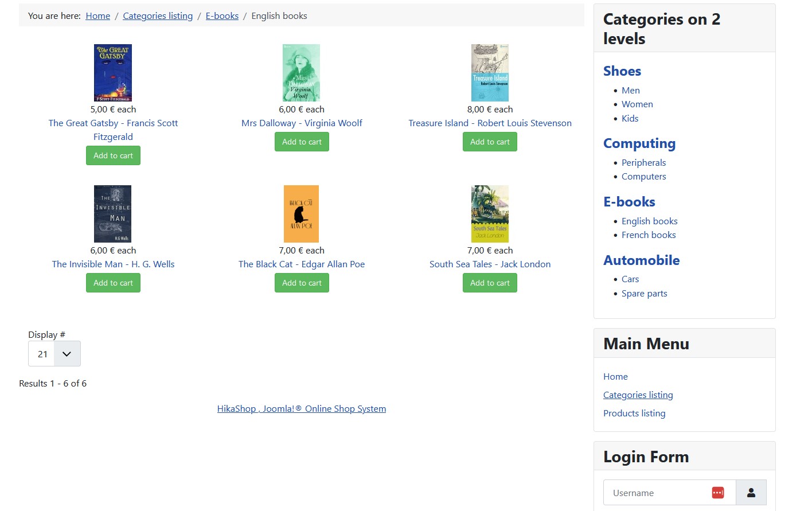This screenshot has width=812, height=511.
Task: Open The Great Gatsby cover thumbnail
Action: [113, 73]
